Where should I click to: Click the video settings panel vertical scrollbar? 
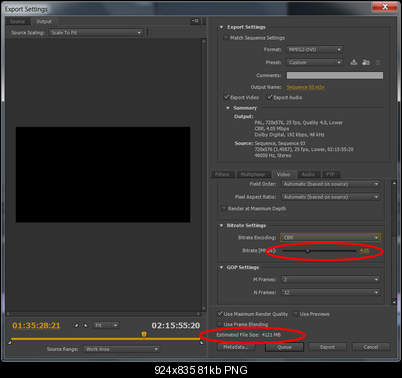(394, 242)
